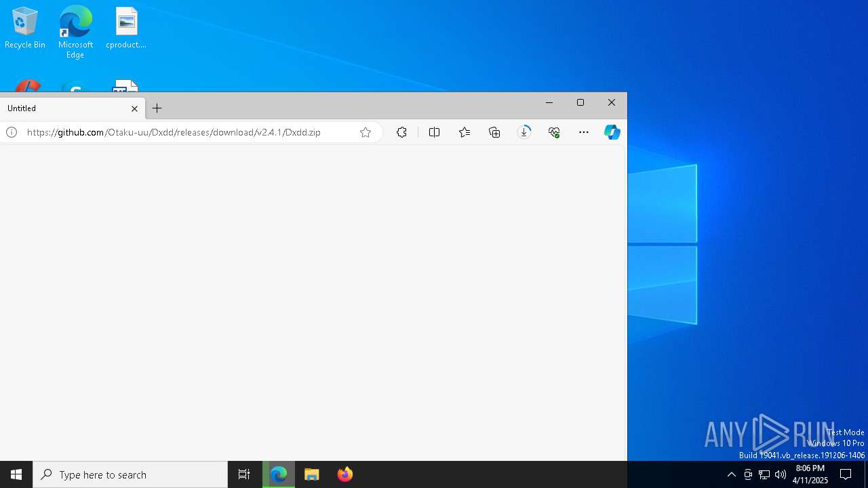Click the Type here to search box
Image resolution: width=868 pixels, height=488 pixels.
click(x=130, y=474)
